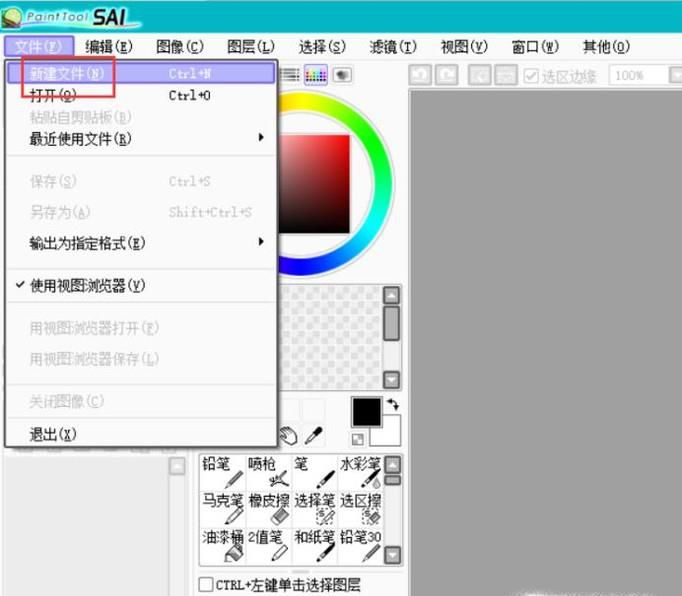682x596 pixels.
Task: Toggle the color swatches panel icon
Action: pyautogui.click(x=316, y=75)
